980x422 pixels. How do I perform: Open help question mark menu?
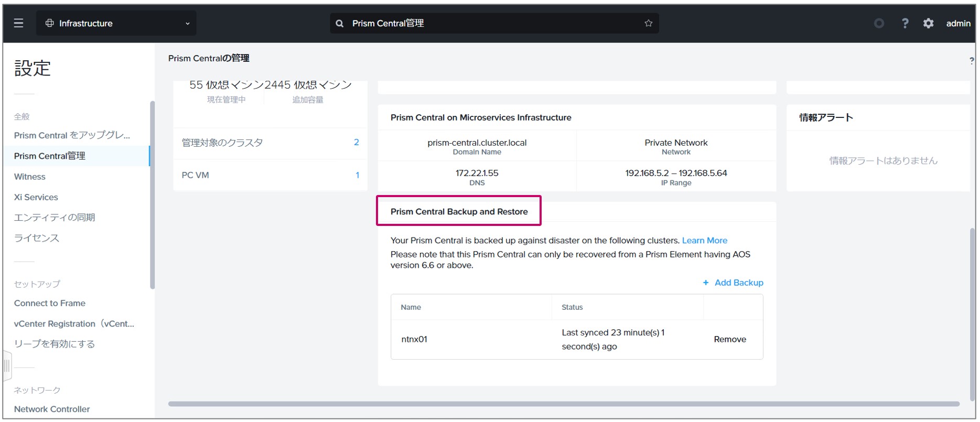[905, 23]
